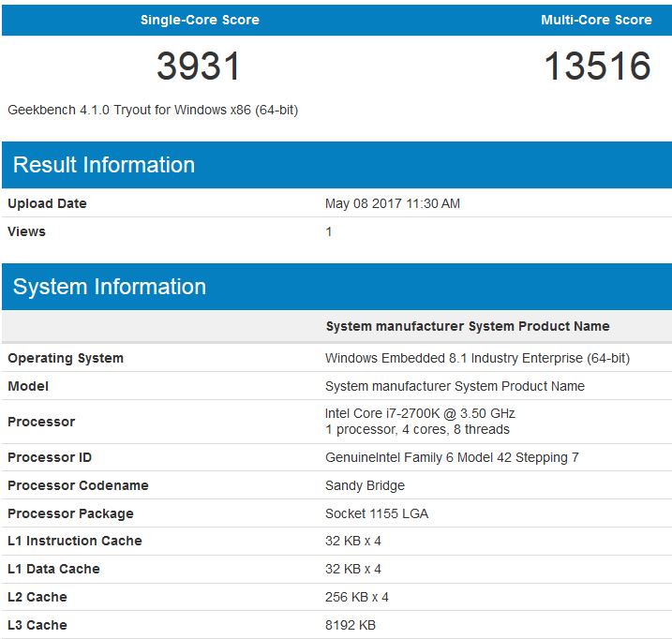
Task: Click the L1 Instruction Cache label
Action: coord(75,541)
